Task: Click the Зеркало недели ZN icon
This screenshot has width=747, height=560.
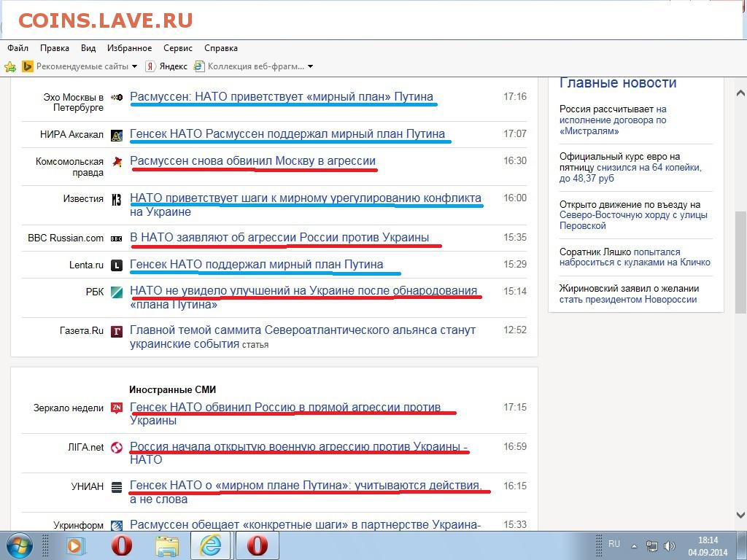Action: coord(117,408)
